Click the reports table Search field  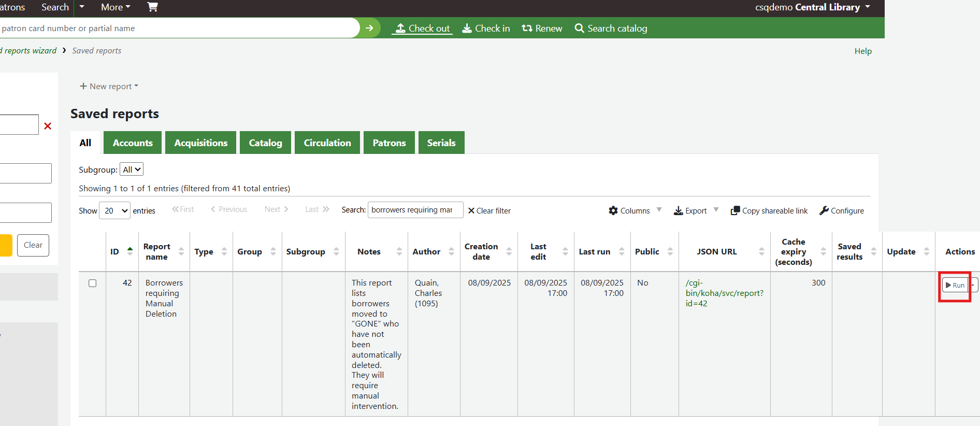(x=415, y=210)
